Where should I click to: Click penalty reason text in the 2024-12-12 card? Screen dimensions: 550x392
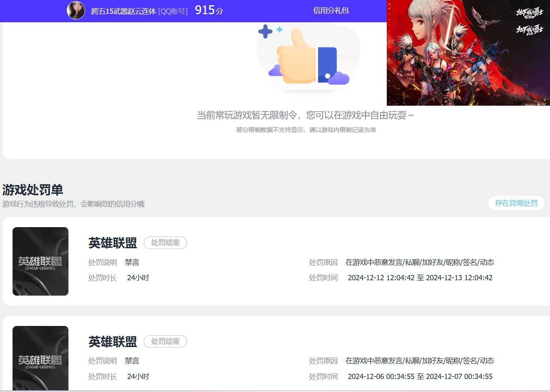[x=420, y=262]
